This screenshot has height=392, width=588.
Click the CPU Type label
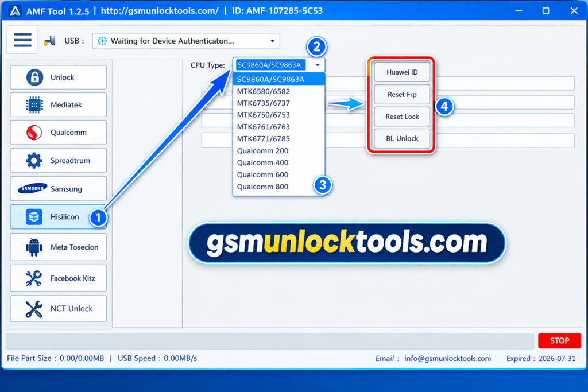click(207, 65)
